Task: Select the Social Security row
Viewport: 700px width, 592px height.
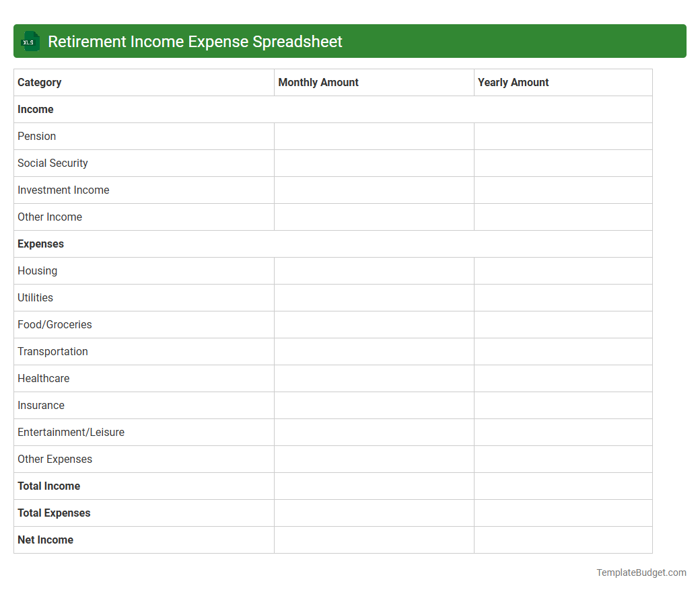Action: (x=53, y=163)
